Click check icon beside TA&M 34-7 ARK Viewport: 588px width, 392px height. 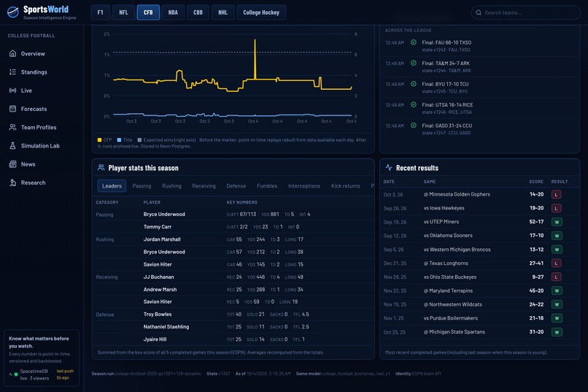[x=413, y=63]
